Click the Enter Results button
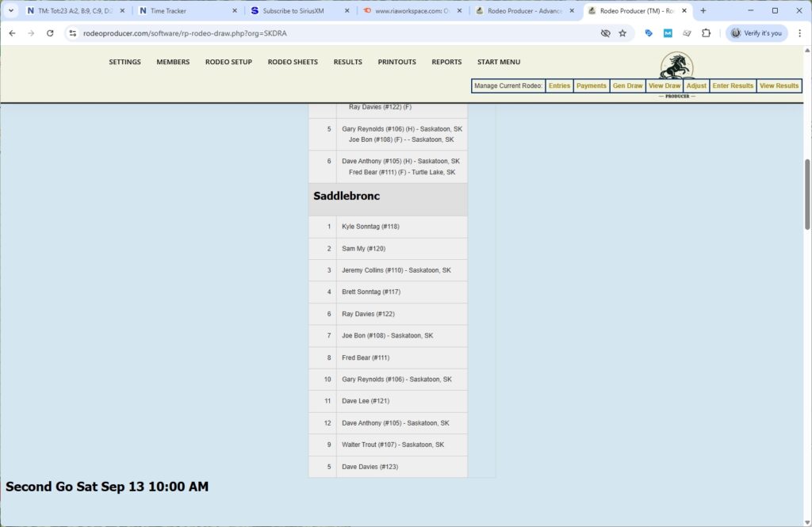 click(733, 86)
